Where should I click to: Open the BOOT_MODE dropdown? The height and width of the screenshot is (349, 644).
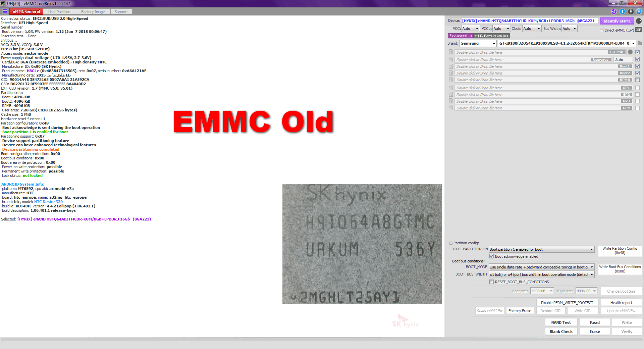[x=541, y=267]
